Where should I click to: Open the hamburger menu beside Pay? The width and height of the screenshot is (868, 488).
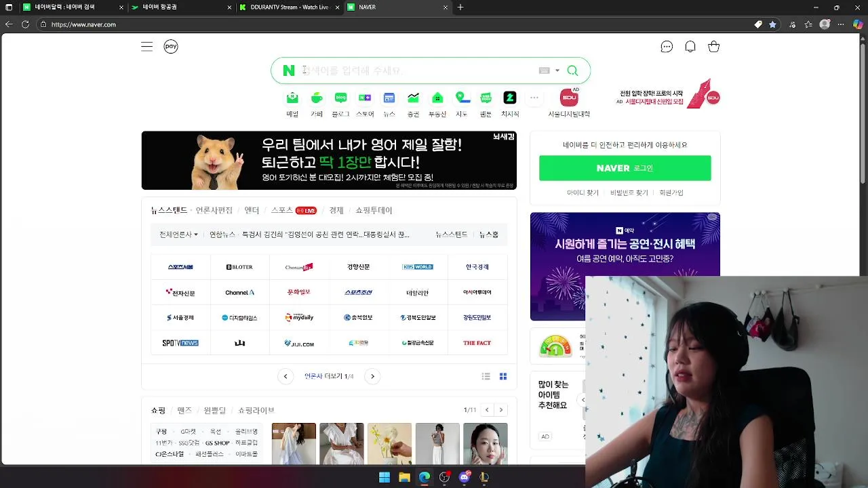146,47
